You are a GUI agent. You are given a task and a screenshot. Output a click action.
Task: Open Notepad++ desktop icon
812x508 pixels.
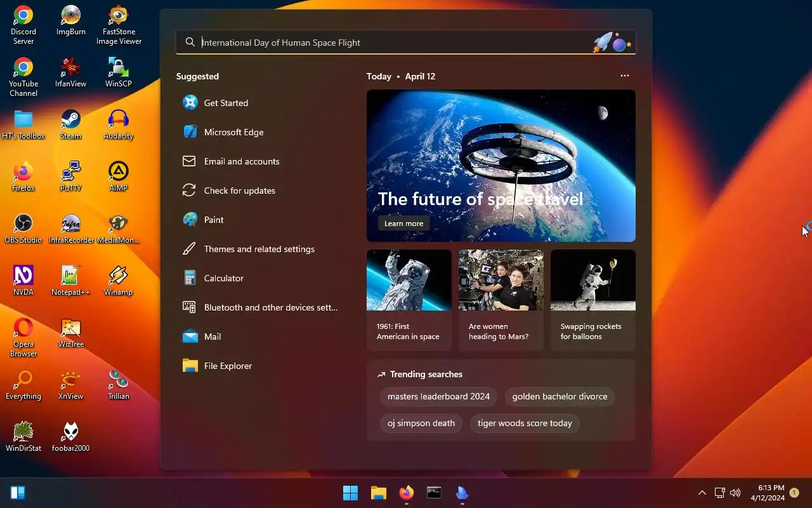click(x=71, y=281)
